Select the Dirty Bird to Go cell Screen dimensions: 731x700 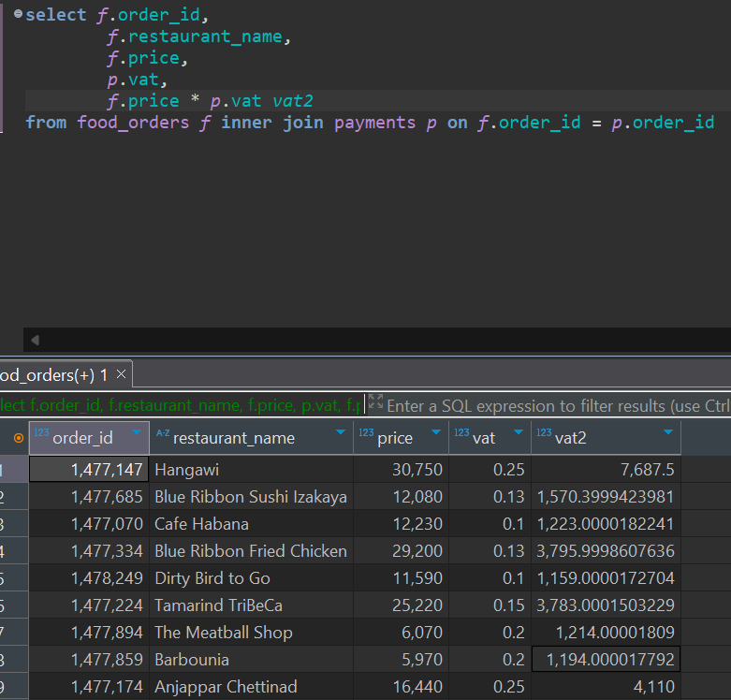point(251,578)
